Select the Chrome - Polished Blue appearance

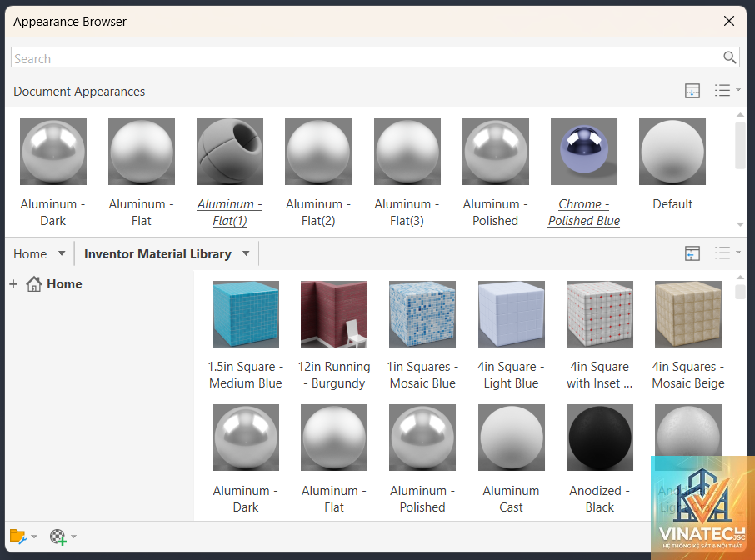tap(583, 172)
